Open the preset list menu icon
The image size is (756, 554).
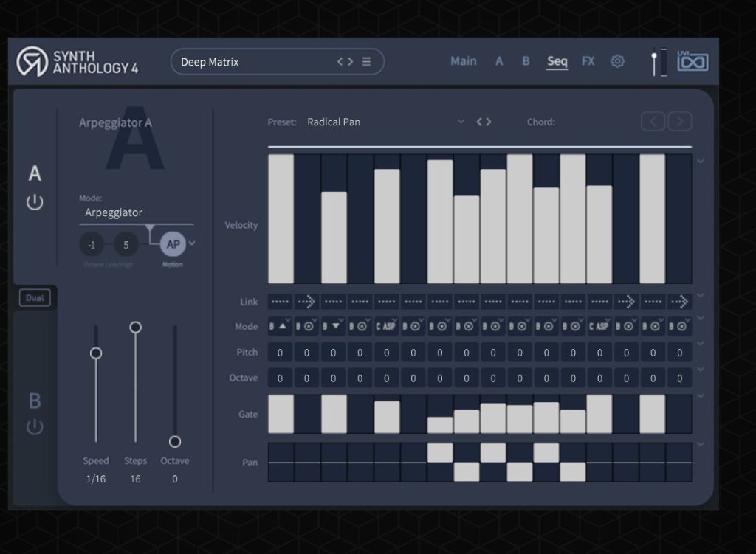[366, 62]
